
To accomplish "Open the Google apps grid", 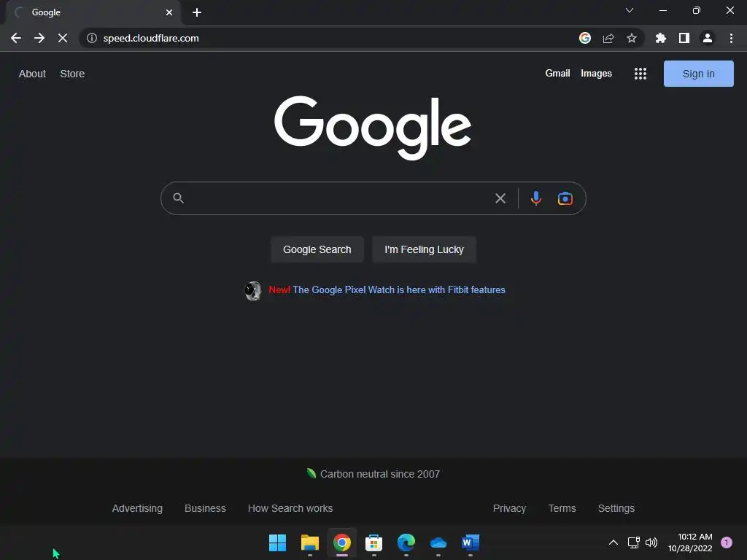I will click(x=640, y=74).
